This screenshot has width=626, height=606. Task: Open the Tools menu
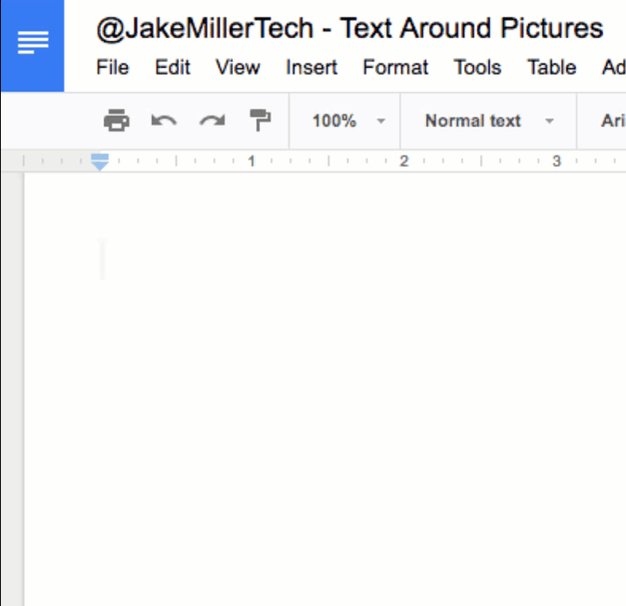click(x=477, y=67)
